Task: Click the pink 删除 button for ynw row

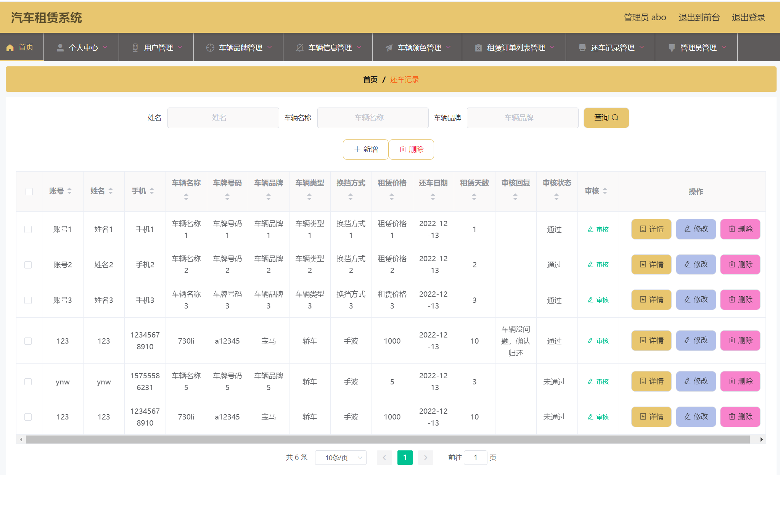Action: [740, 381]
